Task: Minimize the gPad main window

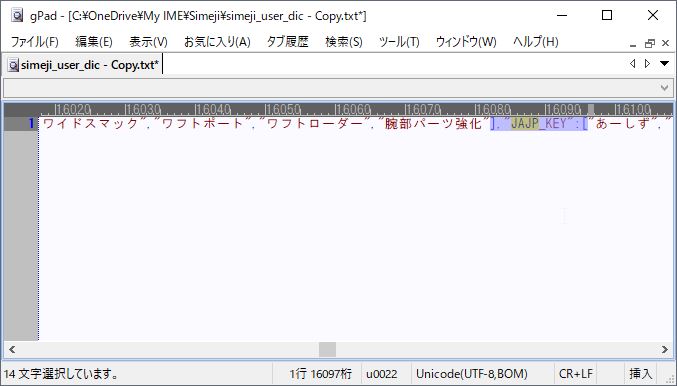Action: coord(562,16)
